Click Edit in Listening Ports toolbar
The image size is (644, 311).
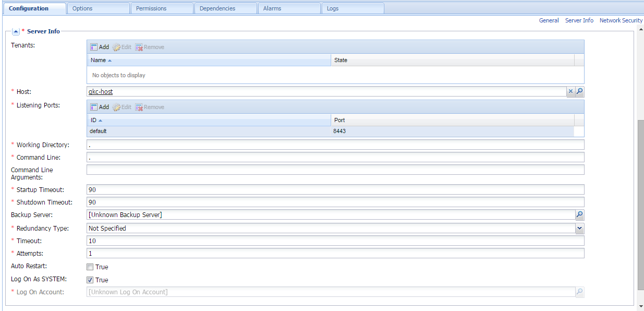click(x=122, y=107)
